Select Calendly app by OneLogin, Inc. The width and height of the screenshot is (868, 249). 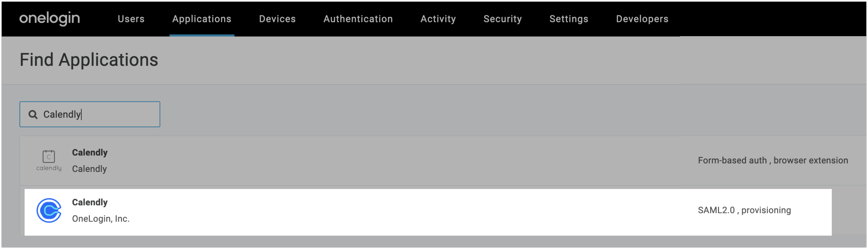point(90,202)
